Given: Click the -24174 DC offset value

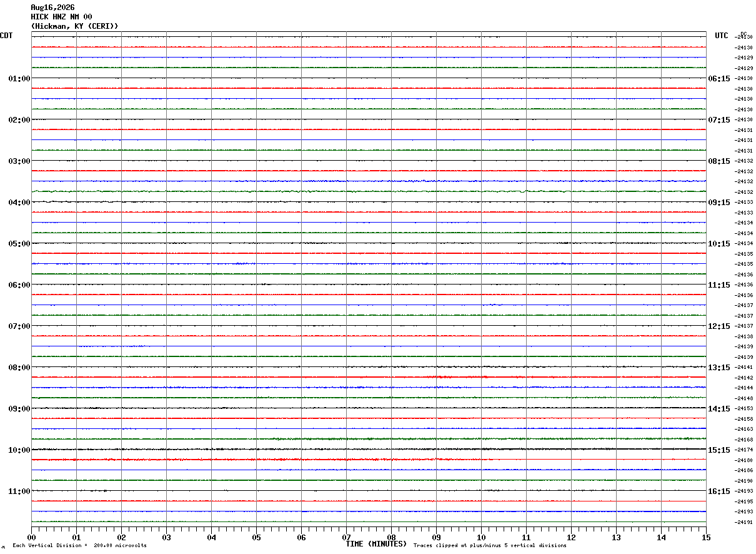Looking at the screenshot, I should coord(744,450).
